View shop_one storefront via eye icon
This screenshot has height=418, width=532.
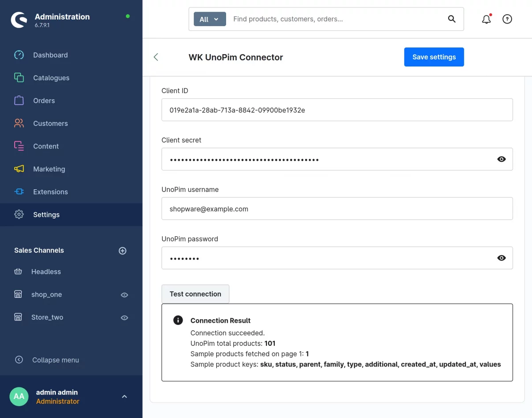125,295
